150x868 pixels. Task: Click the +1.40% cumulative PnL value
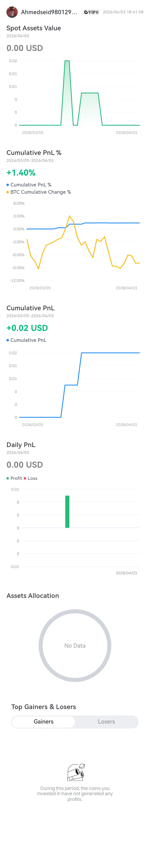point(21,172)
